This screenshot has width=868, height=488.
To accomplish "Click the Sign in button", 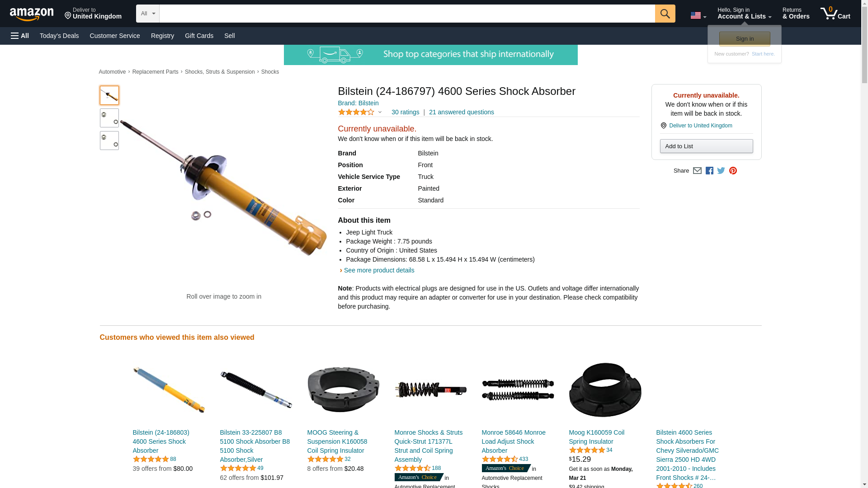I will tap(745, 39).
